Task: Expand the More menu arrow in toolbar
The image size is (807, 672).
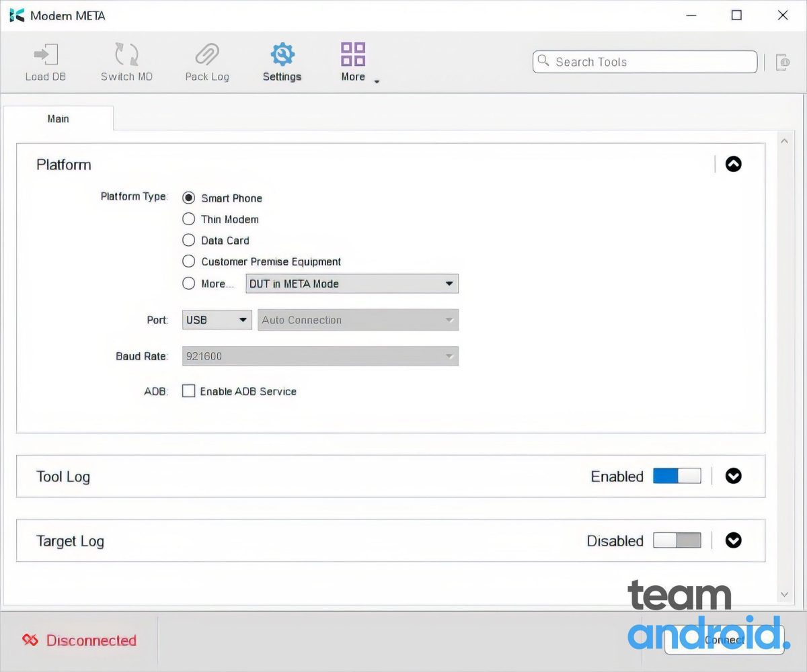Action: pyautogui.click(x=377, y=81)
